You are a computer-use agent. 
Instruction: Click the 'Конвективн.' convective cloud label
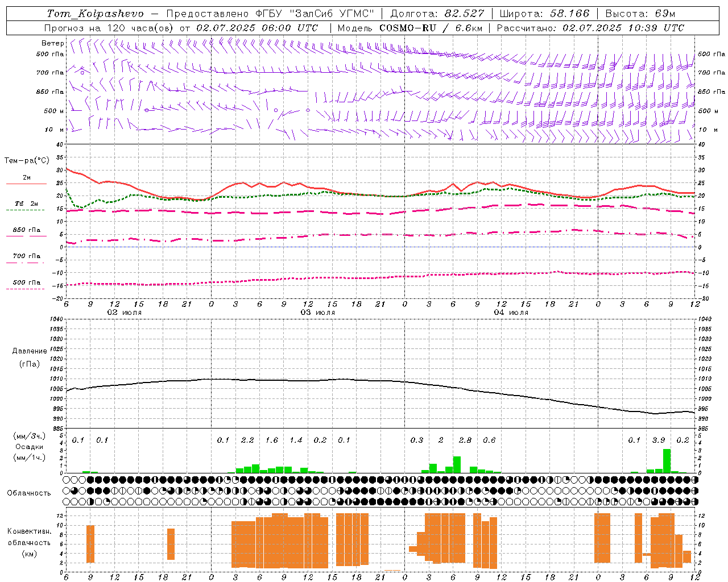(x=29, y=531)
